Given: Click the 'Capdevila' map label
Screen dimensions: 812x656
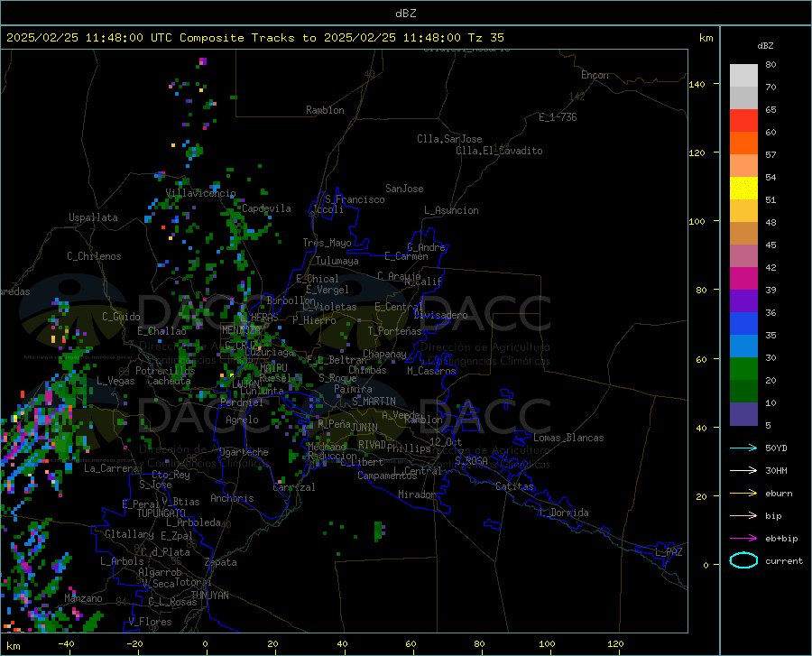Looking at the screenshot, I should point(266,208).
